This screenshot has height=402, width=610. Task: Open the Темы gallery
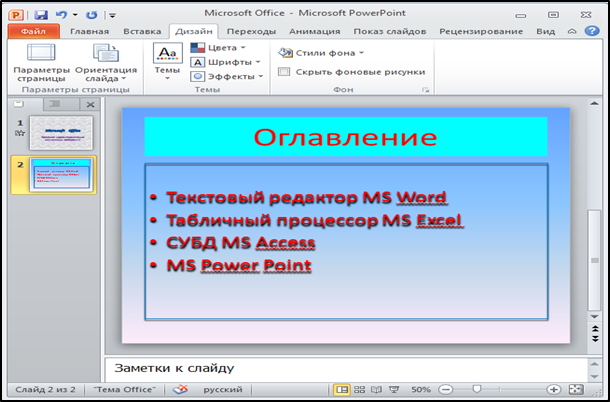point(168,62)
